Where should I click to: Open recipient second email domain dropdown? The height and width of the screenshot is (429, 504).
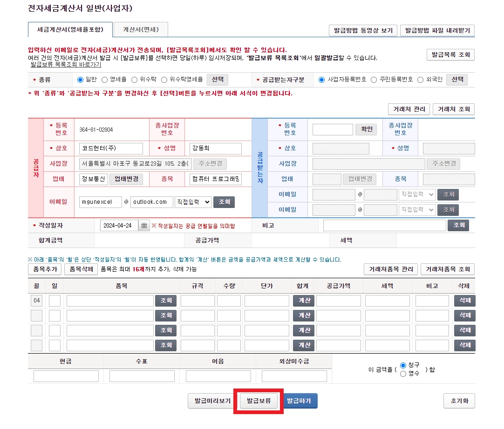point(417,210)
